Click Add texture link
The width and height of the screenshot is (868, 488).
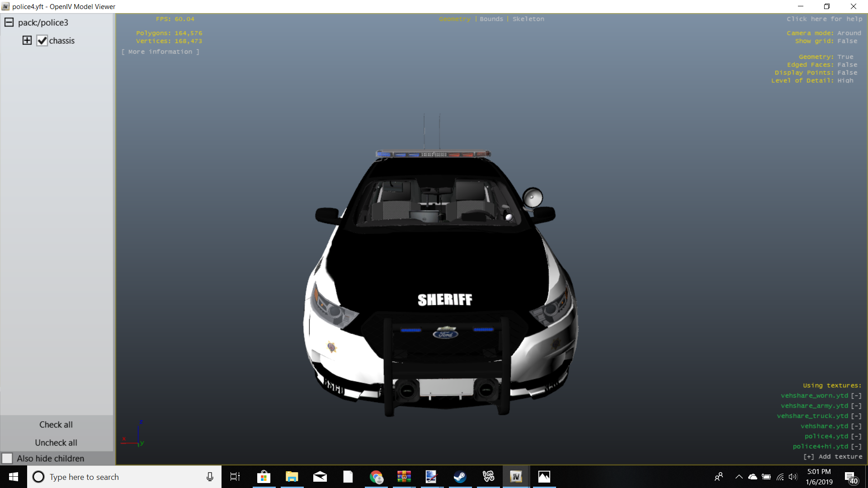coord(833,456)
